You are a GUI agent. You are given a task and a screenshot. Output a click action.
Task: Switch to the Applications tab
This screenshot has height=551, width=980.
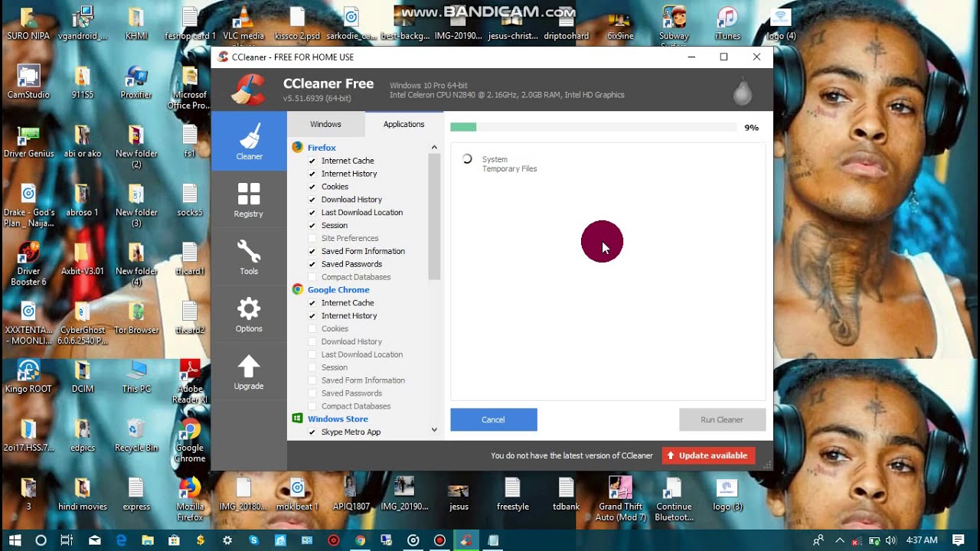click(403, 124)
